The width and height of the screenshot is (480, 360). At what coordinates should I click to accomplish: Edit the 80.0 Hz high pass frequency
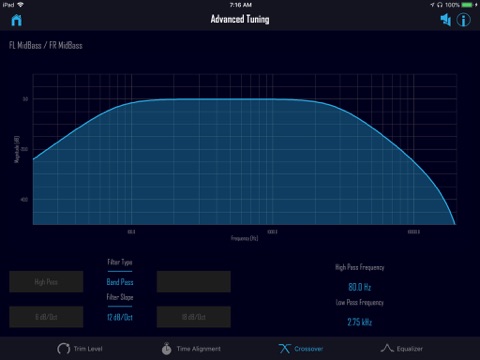(x=360, y=287)
